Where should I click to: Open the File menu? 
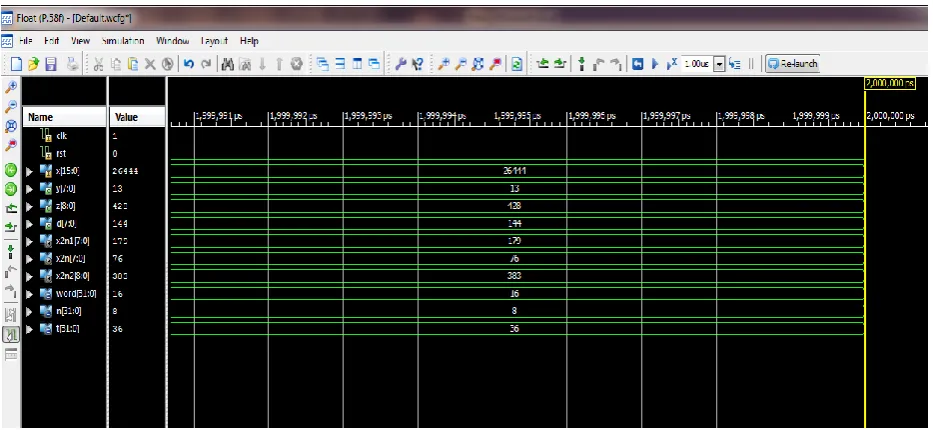[25, 41]
